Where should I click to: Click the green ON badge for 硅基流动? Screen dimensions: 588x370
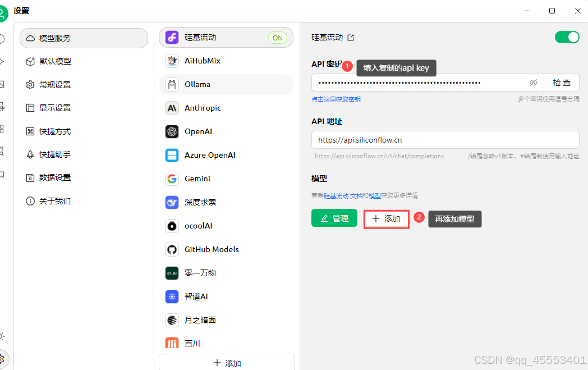point(278,38)
